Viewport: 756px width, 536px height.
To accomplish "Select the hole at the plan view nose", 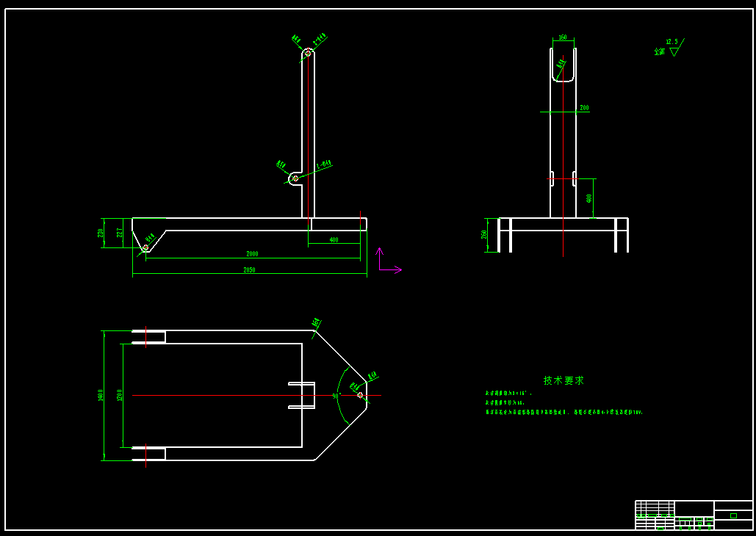I will (360, 395).
